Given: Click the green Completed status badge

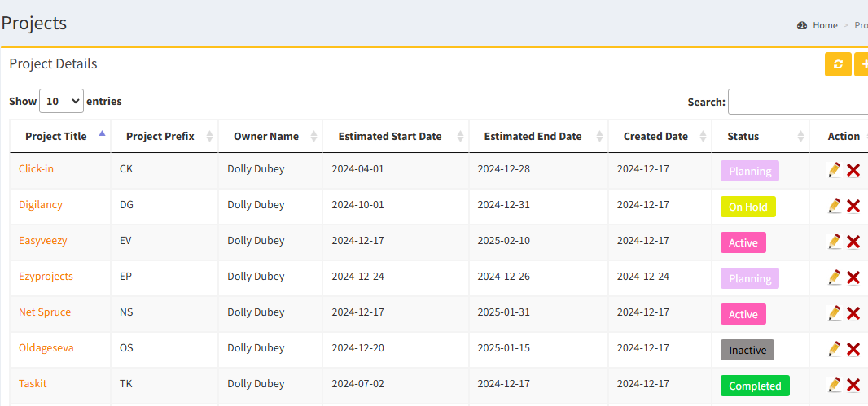Looking at the screenshot, I should (755, 386).
